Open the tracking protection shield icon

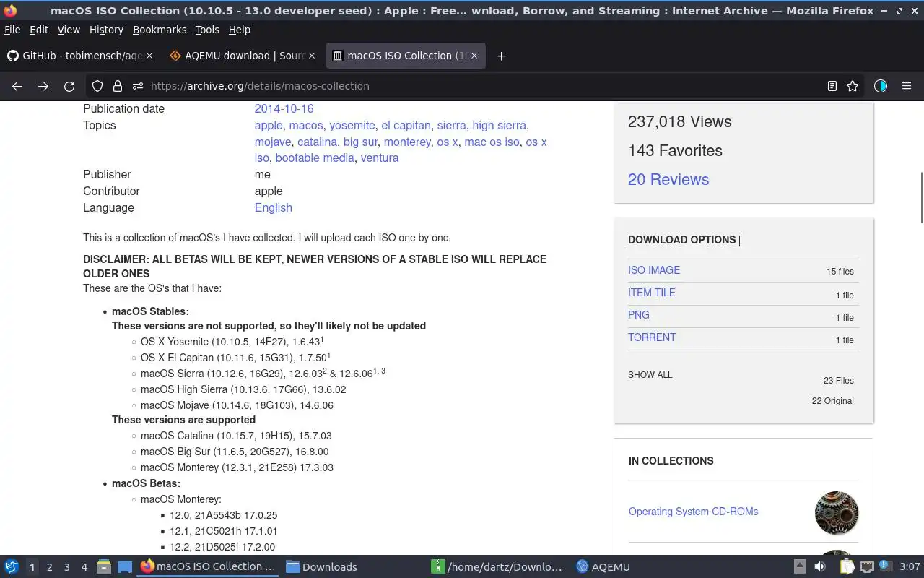[97, 86]
